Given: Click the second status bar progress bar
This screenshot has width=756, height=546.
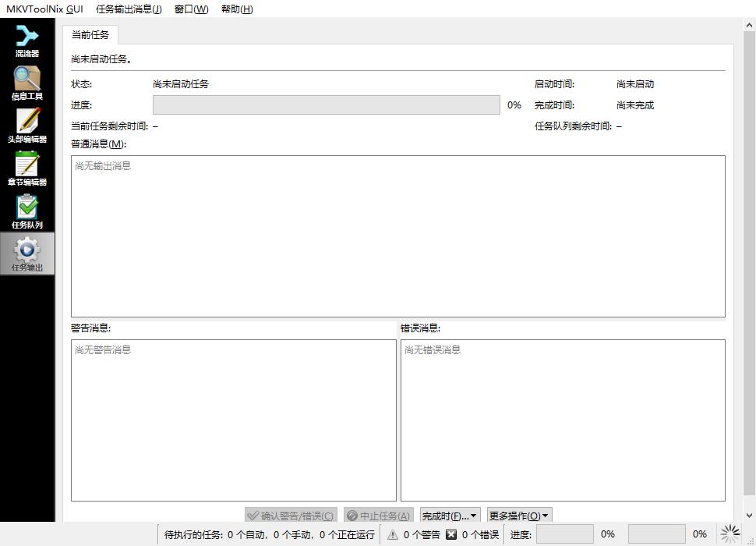Looking at the screenshot, I should (657, 534).
